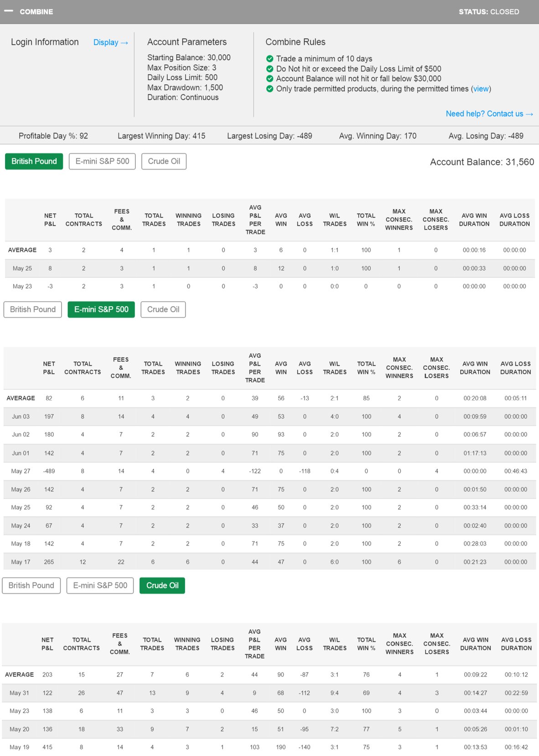Click the Display login information link
539x756 pixels.
click(x=110, y=42)
